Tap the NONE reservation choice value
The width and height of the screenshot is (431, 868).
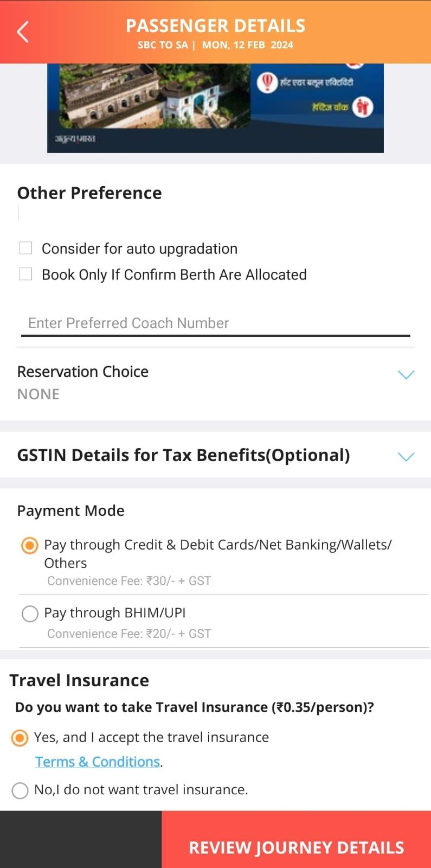point(38,394)
